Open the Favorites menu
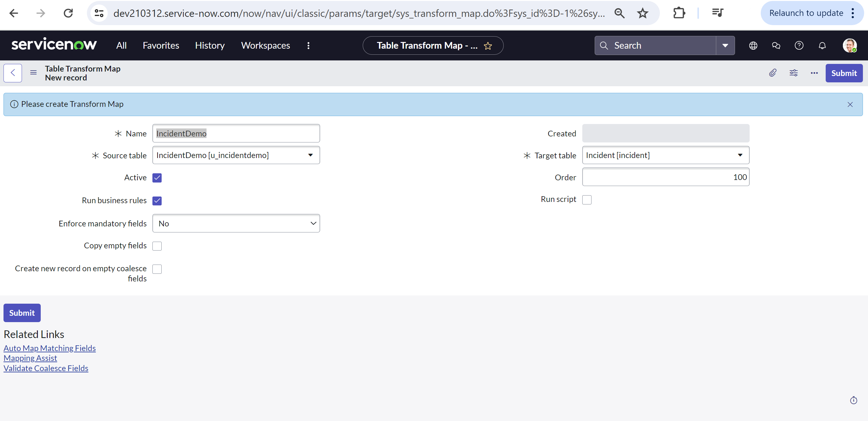Viewport: 868px width, 421px height. click(x=161, y=45)
